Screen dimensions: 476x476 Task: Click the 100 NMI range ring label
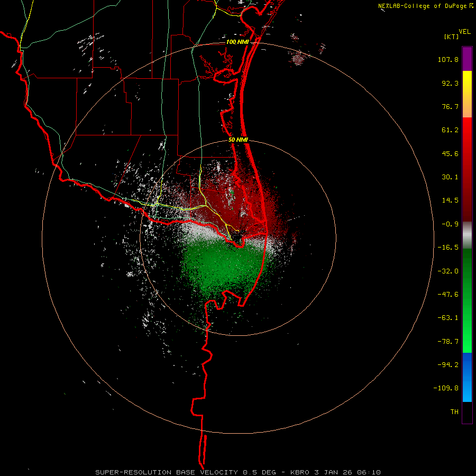pyautogui.click(x=237, y=42)
